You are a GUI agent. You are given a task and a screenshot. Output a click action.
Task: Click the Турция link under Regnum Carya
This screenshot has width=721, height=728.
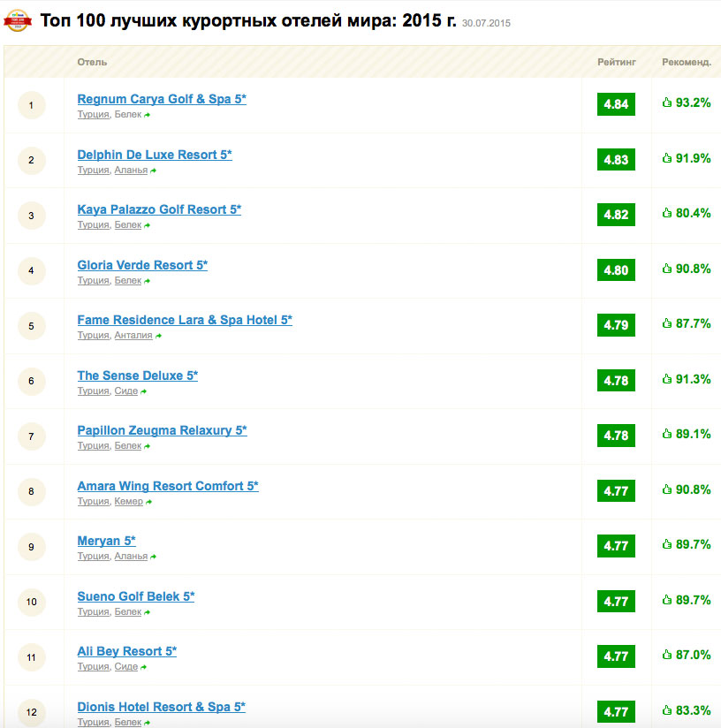94,114
